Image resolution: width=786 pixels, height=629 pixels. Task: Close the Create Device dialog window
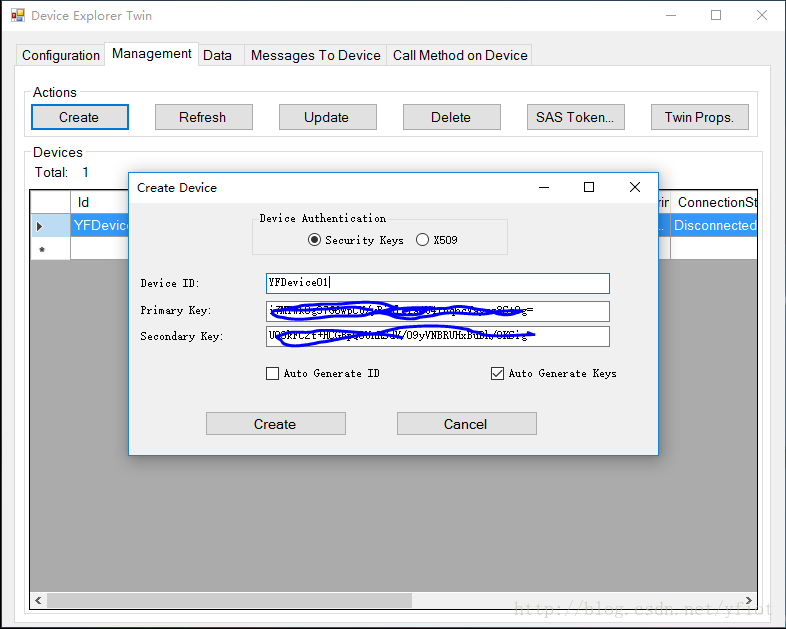[x=635, y=187]
